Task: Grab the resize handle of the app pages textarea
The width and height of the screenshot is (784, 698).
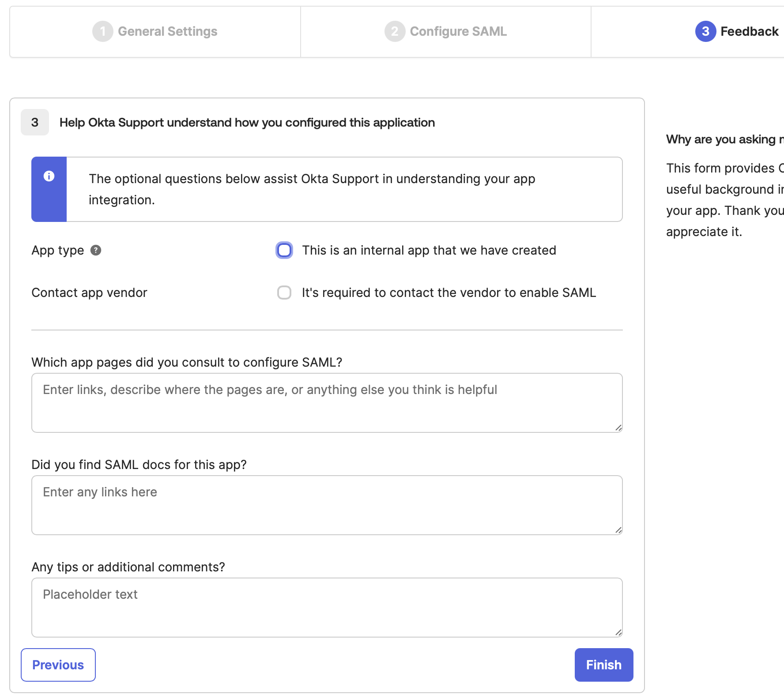Action: click(x=618, y=428)
